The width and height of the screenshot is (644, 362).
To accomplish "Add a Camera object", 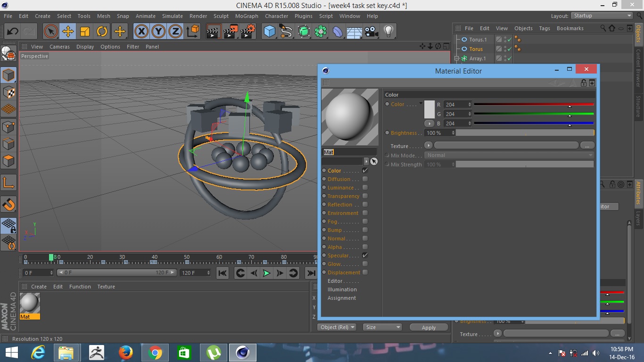I will [372, 32].
